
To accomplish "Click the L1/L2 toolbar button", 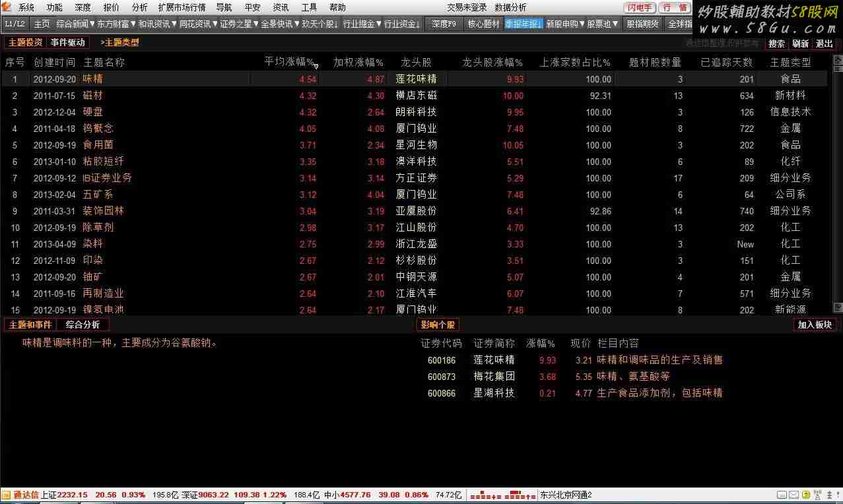I will click(15, 24).
